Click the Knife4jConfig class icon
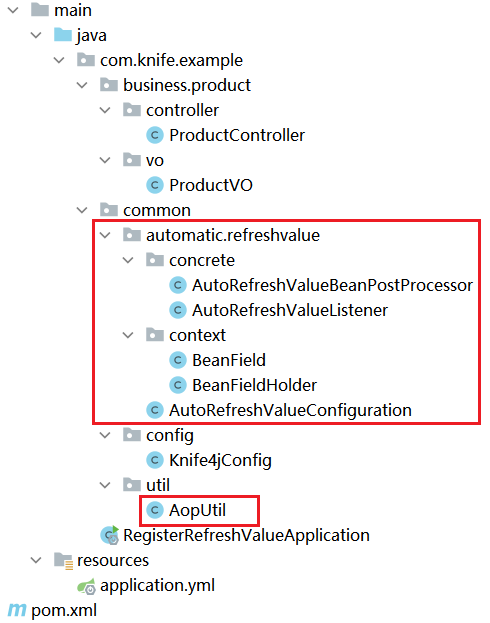Viewport: 490px width, 623px height. click(x=155, y=460)
